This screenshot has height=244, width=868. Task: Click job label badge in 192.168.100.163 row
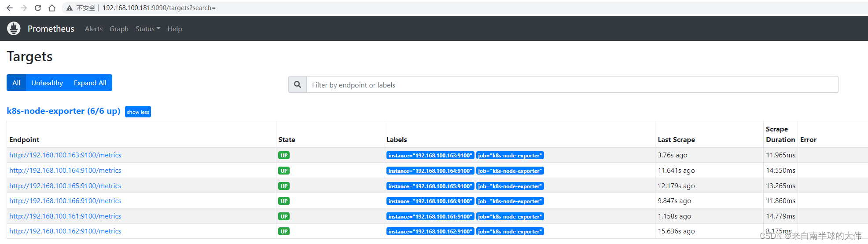click(x=510, y=155)
